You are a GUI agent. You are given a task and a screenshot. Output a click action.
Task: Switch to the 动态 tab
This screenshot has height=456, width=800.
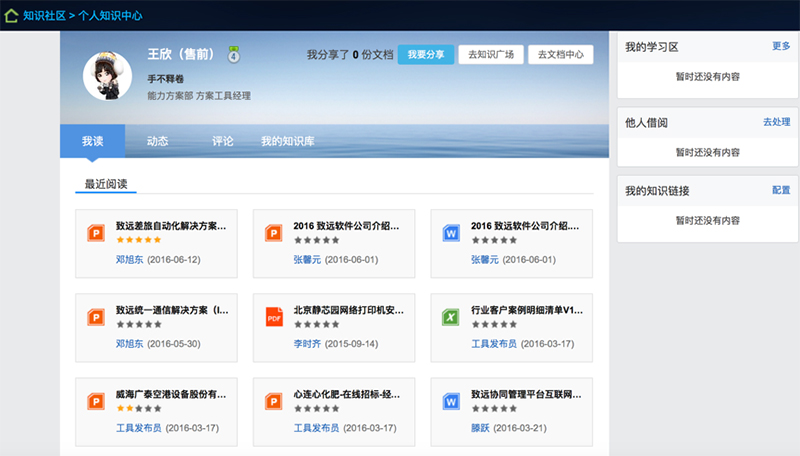[158, 141]
